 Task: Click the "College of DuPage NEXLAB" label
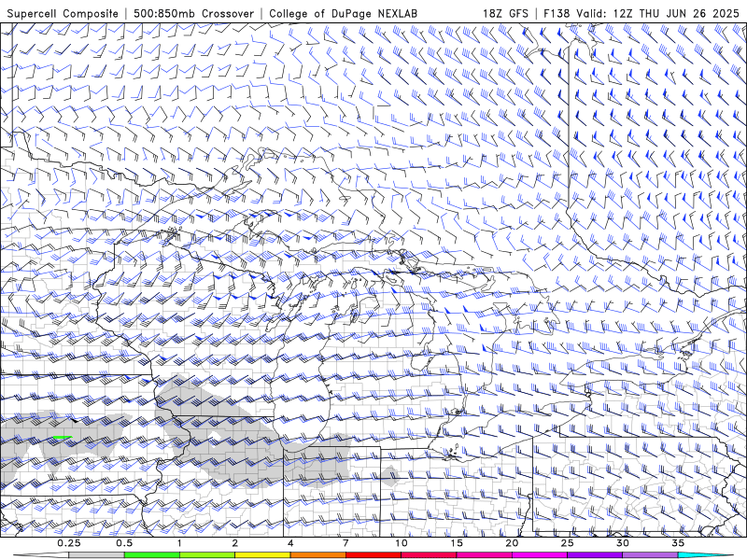click(x=343, y=13)
